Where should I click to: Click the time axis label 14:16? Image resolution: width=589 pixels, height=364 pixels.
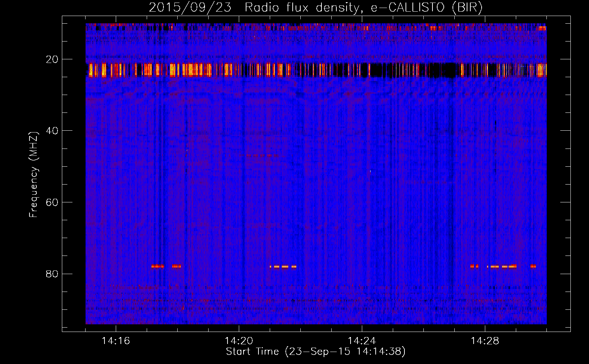(116, 341)
